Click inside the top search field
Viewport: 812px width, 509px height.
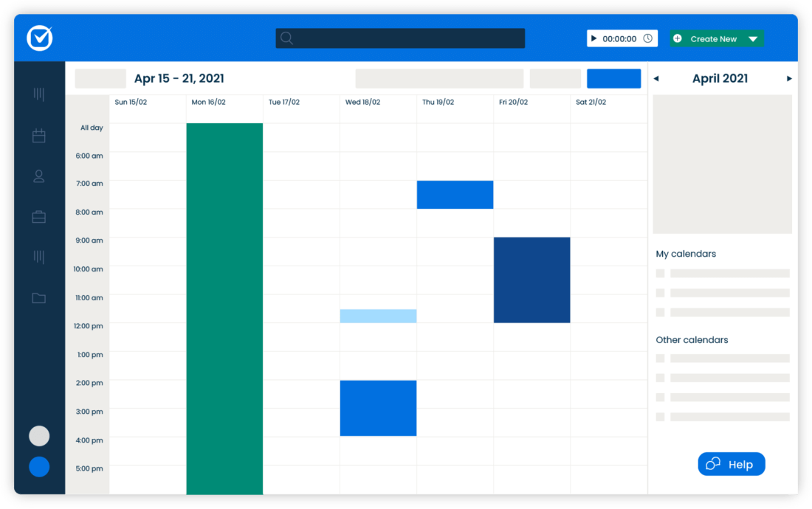[410, 38]
